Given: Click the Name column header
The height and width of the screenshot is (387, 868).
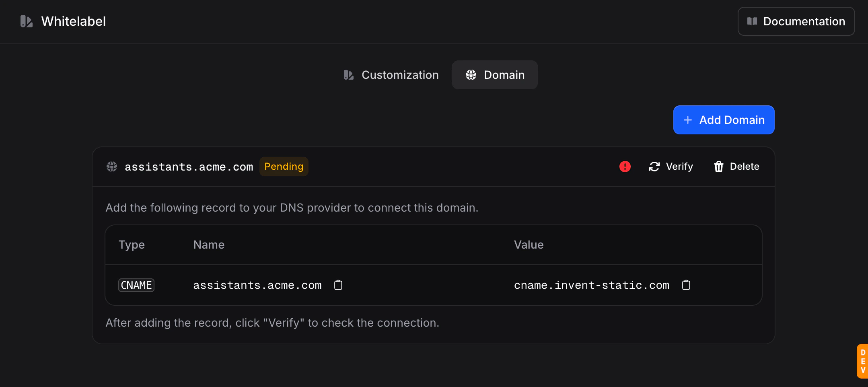Looking at the screenshot, I should [x=209, y=245].
